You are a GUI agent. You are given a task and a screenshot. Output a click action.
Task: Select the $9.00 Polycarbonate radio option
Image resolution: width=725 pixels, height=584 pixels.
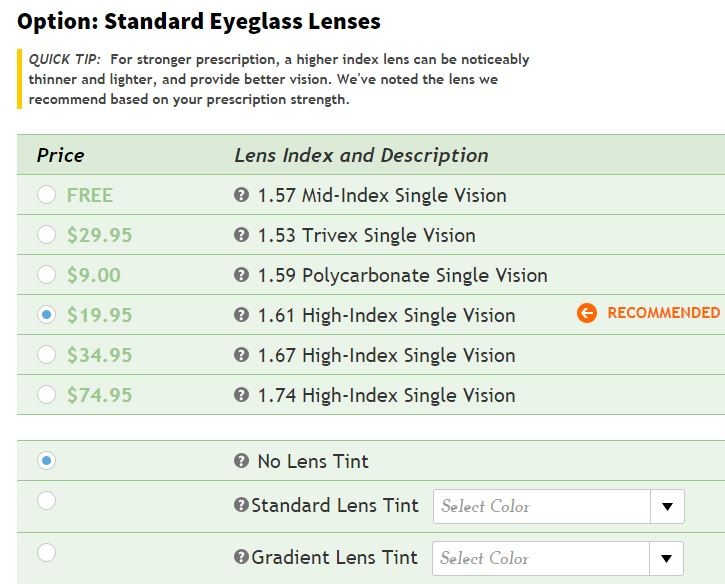pos(46,275)
